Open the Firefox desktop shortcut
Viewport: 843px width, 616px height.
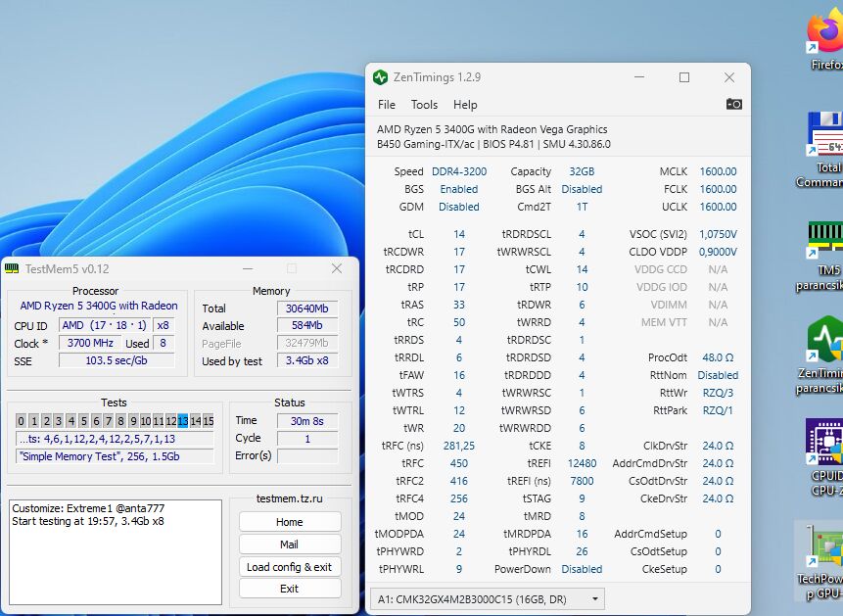pos(824,40)
